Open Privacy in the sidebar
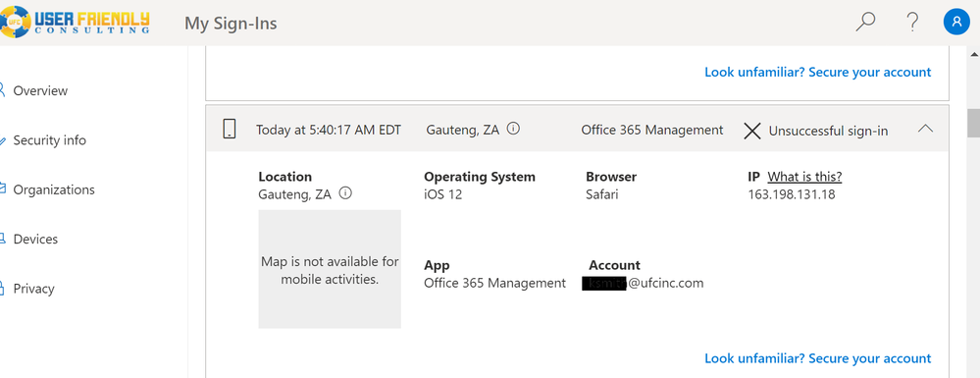 (x=33, y=289)
